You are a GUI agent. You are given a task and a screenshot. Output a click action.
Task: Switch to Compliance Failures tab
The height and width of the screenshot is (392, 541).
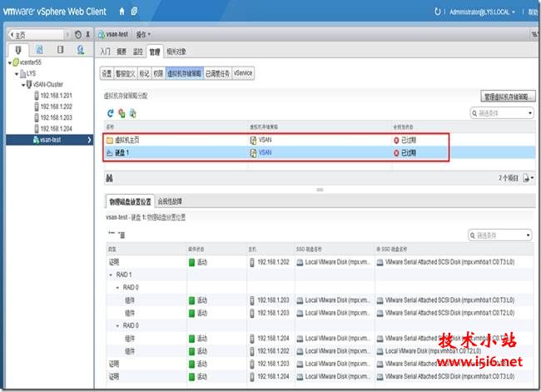(170, 201)
